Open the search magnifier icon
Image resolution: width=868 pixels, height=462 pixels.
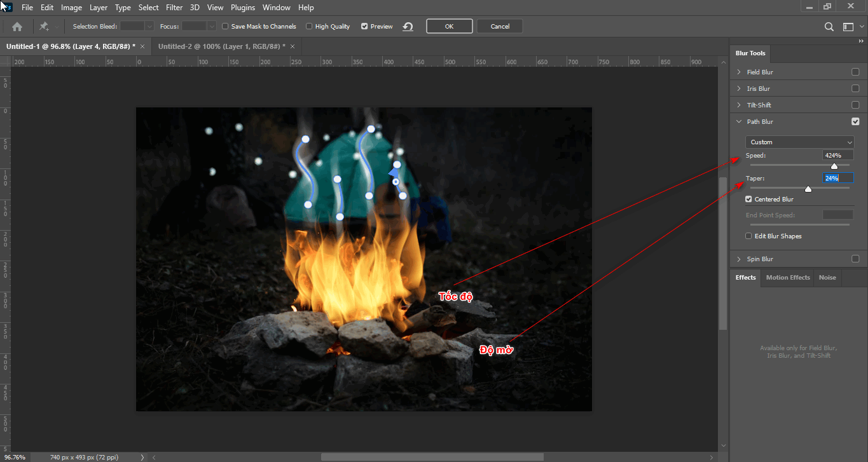click(x=829, y=26)
